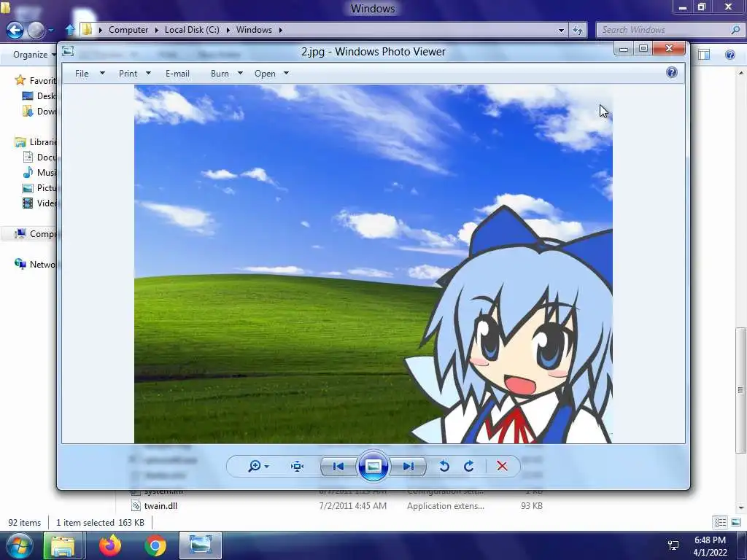This screenshot has height=560, width=747.
Task: Click the Explorer vertical scrollbar thumb
Action: click(x=740, y=389)
